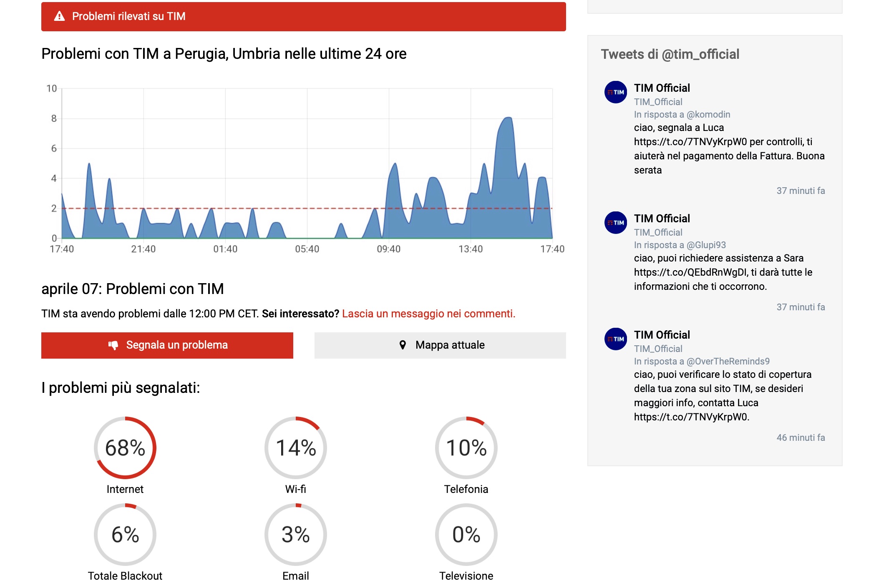Open TIM Official name on @komodin tweet
This screenshot has height=588, width=876.
point(662,88)
